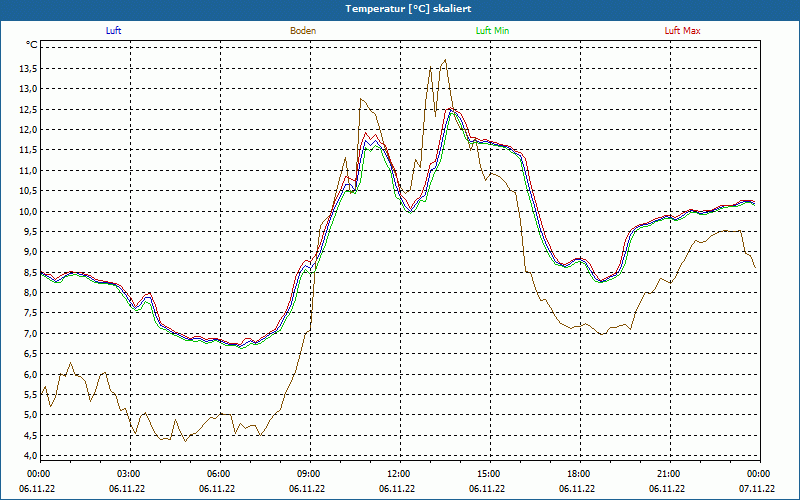800x500 pixels.
Task: Click the 8,0 y-axis value
Action: [31, 293]
